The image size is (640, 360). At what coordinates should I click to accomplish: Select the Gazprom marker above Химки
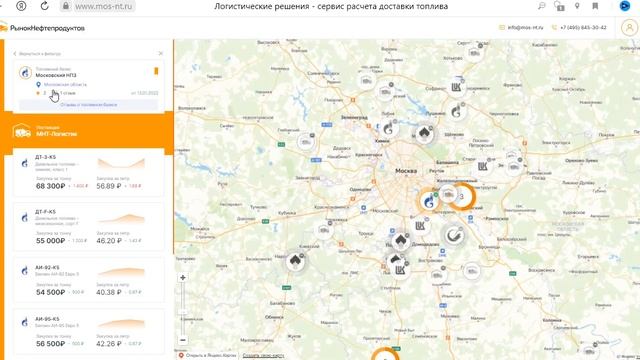[x=388, y=129]
